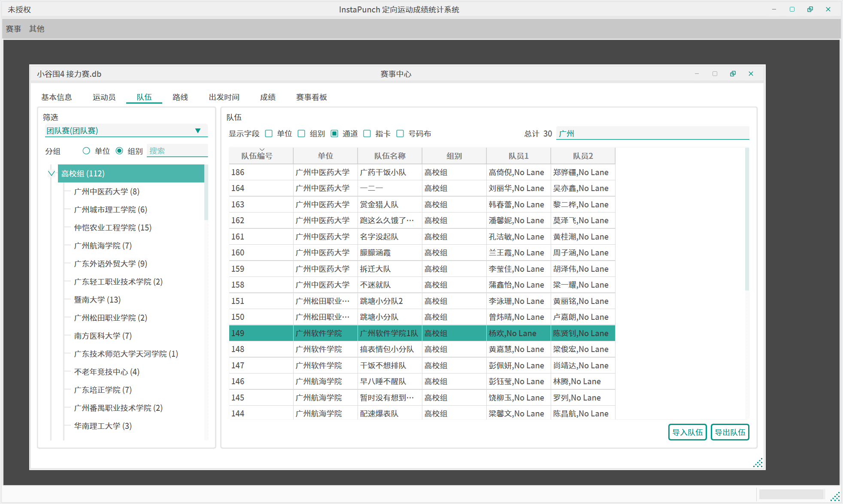Uncheck the 通道 display field checkbox
This screenshot has width=843, height=504.
pyautogui.click(x=334, y=134)
